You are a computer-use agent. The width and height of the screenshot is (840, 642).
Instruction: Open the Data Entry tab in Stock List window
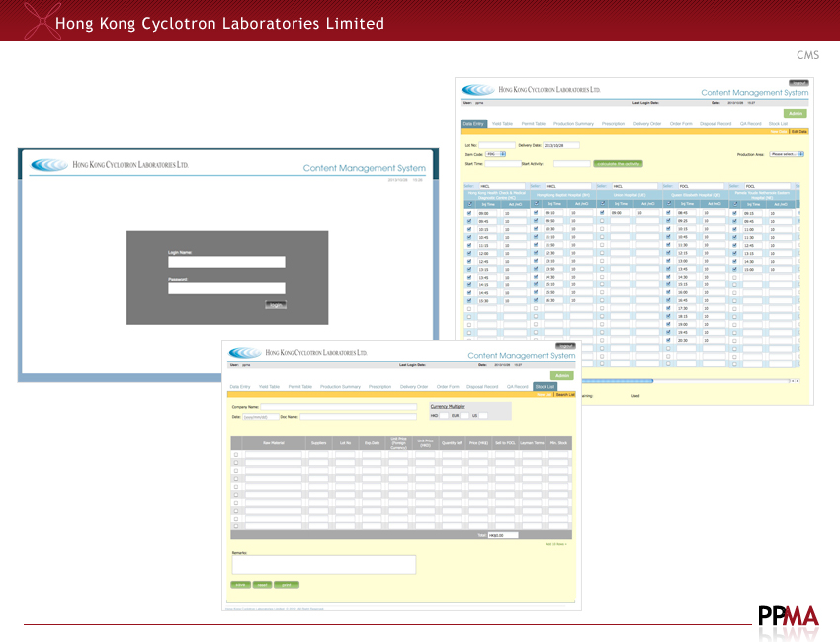pyautogui.click(x=240, y=386)
